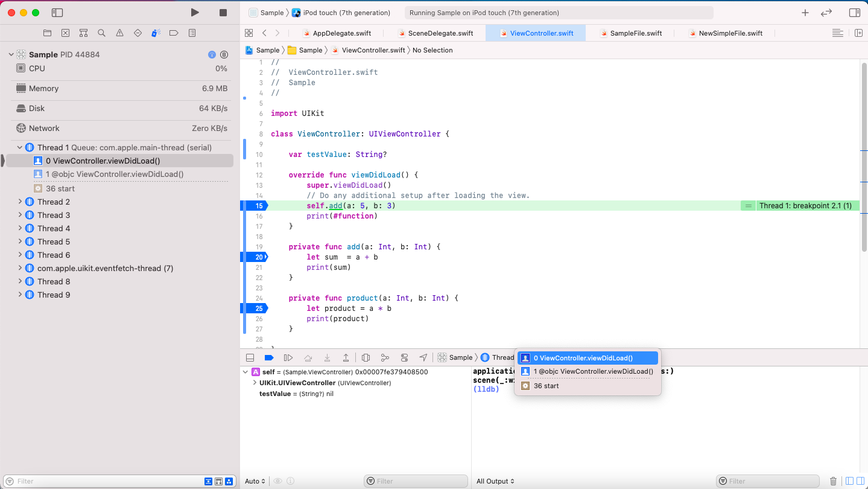Screen dimensions: 868x489
Task: Open the Debug Memory Graph icon
Action: pos(385,357)
